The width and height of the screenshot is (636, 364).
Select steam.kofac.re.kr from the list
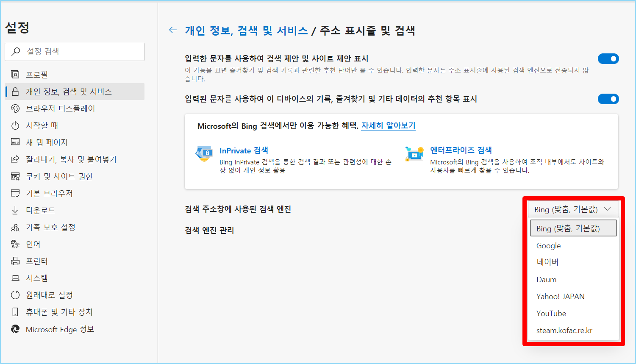573,331
